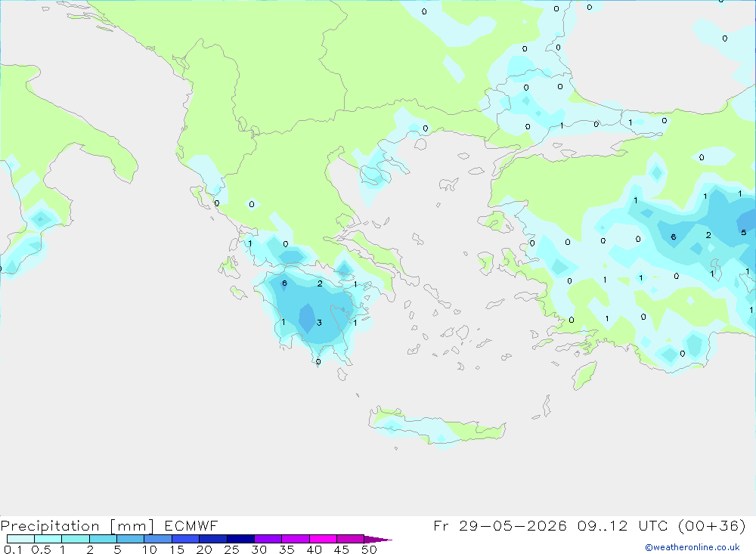This screenshot has width=756, height=554.
Task: Click the legend label '10'
Action: pos(150,549)
